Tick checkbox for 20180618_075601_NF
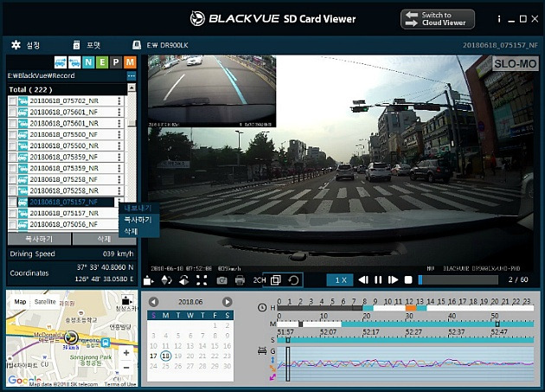The height and width of the screenshot is (392, 545). pyautogui.click(x=13, y=112)
